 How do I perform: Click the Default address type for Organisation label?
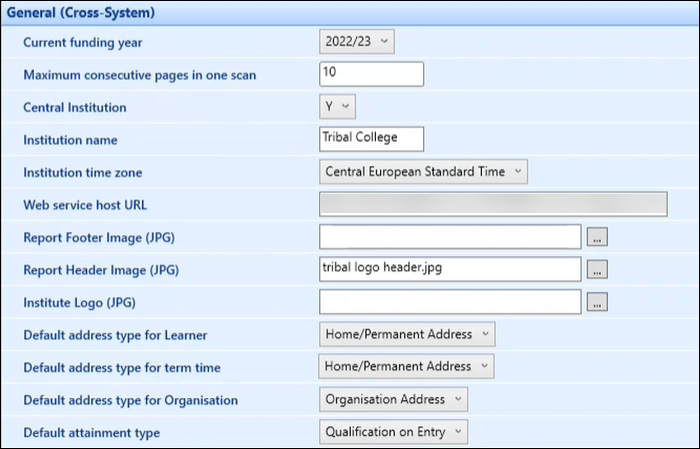(130, 400)
